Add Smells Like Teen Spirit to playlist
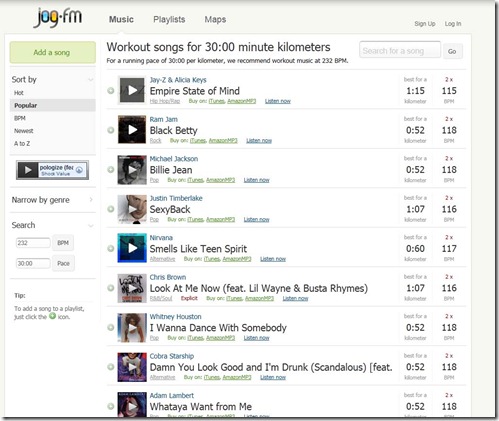The height and width of the screenshot is (421, 499). pos(111,248)
